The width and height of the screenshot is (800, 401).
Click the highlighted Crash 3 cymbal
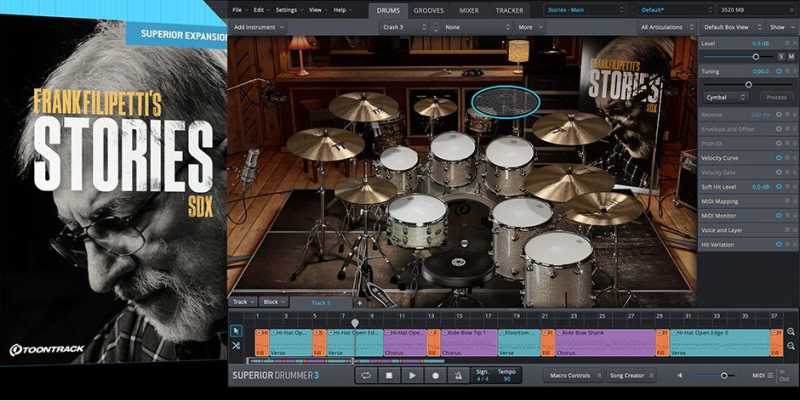pyautogui.click(x=505, y=102)
